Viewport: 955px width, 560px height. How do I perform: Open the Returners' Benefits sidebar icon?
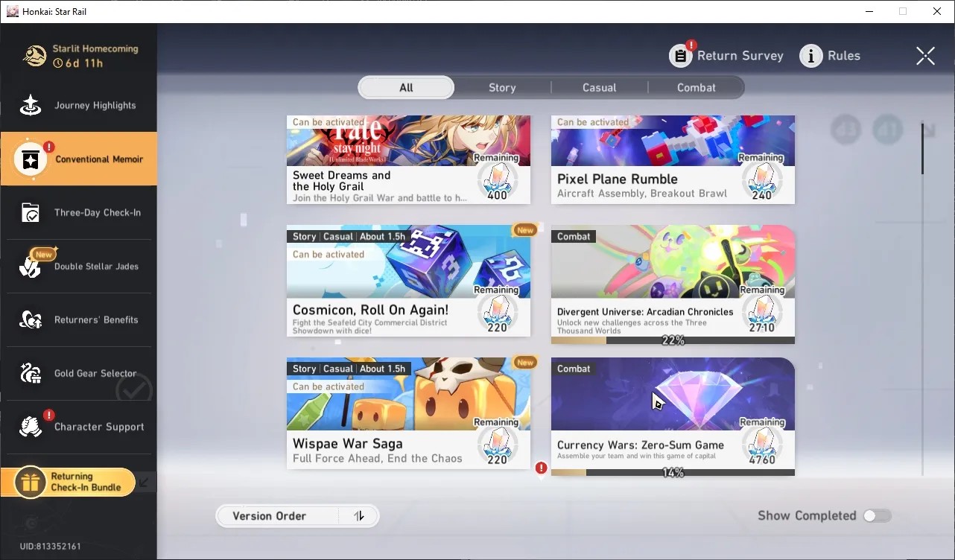click(31, 320)
